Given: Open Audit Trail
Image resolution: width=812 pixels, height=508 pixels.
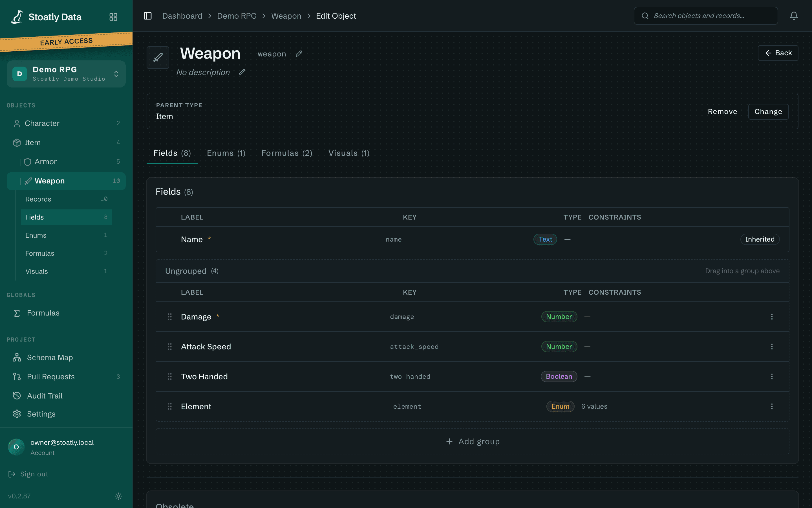Looking at the screenshot, I should [x=66, y=396].
